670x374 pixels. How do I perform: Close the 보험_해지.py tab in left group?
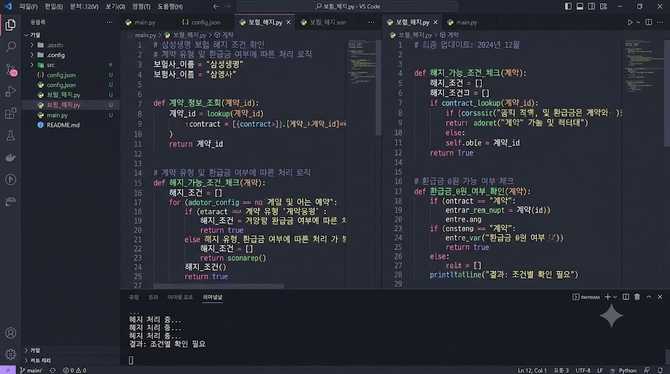pos(288,22)
